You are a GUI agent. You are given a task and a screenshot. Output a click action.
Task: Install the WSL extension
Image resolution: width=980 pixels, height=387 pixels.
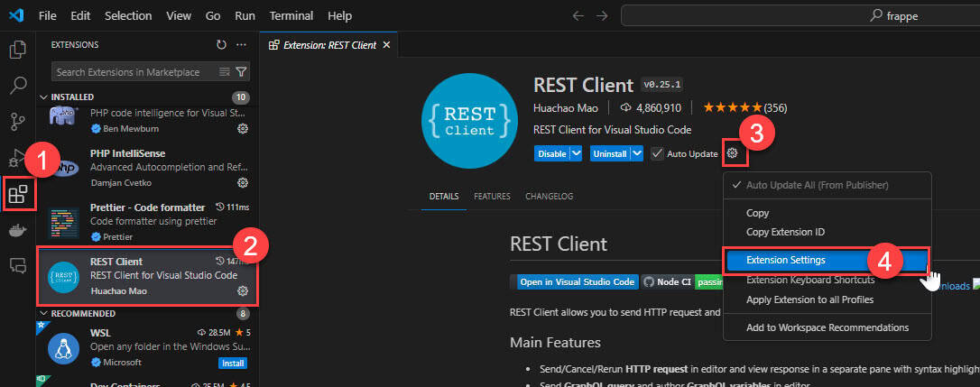[233, 364]
